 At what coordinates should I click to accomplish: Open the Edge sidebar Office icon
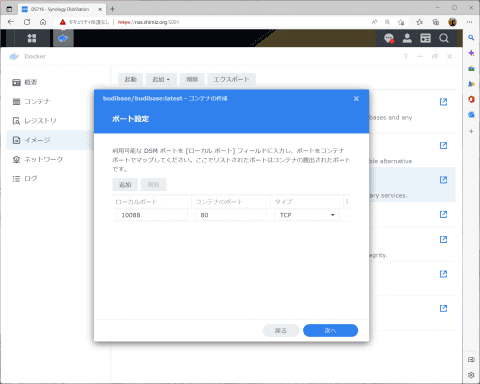click(x=471, y=99)
